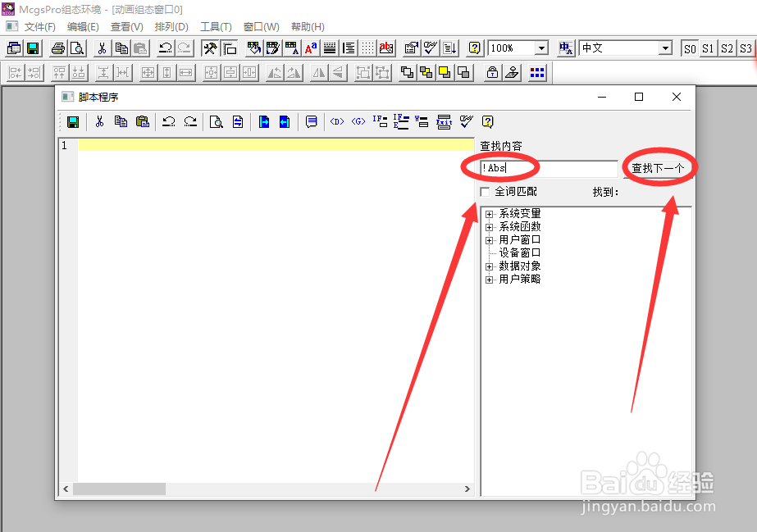The height and width of the screenshot is (532, 757).
Task: Click the lock icon in alignment toolbar
Action: click(x=492, y=73)
